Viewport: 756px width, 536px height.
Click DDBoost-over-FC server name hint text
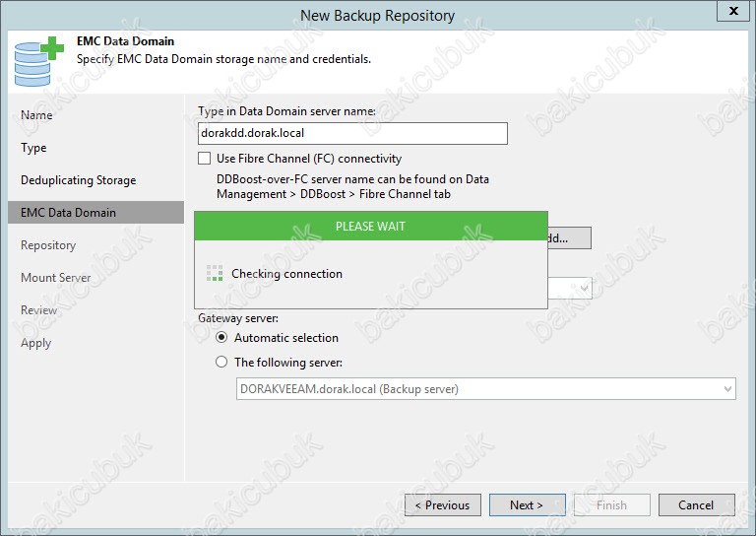352,186
